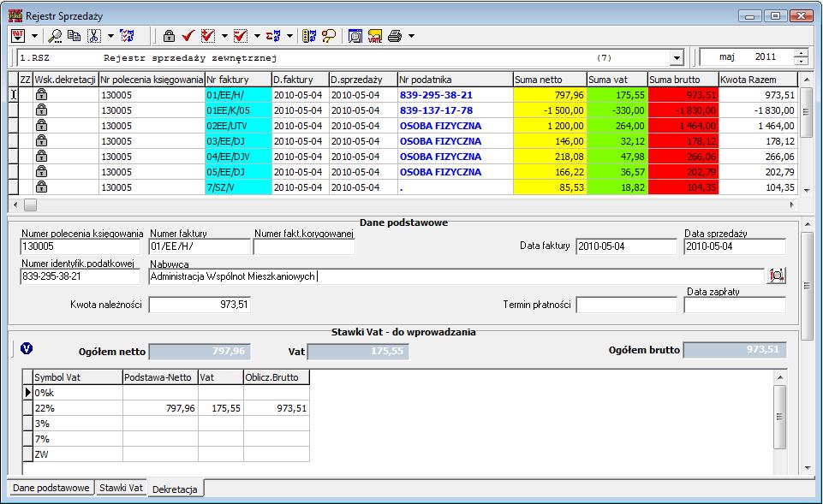Click the Kwota Razem column header
The image size is (823, 504).
click(x=758, y=80)
